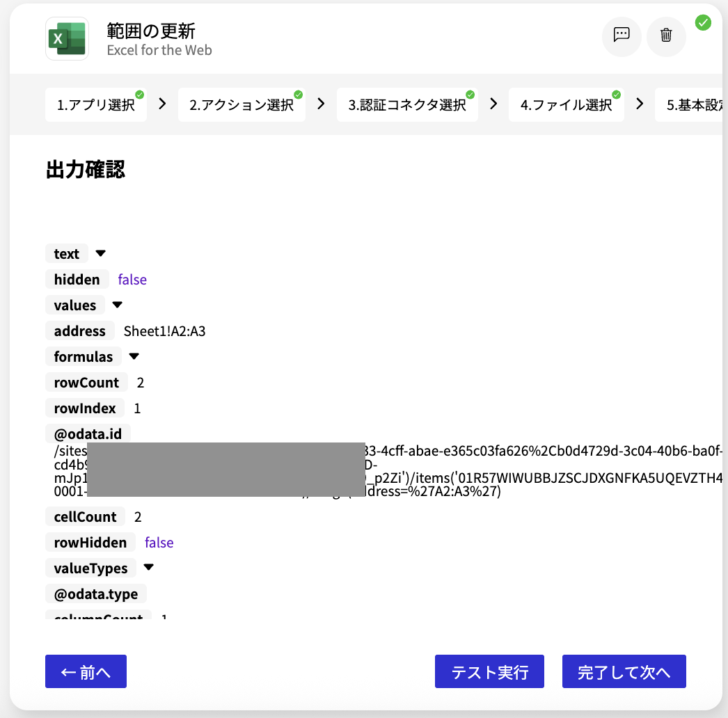Image resolution: width=728 pixels, height=718 pixels.
Task: Click chevron arrow after 認証コネクタ選択 step
Action: coord(493,104)
